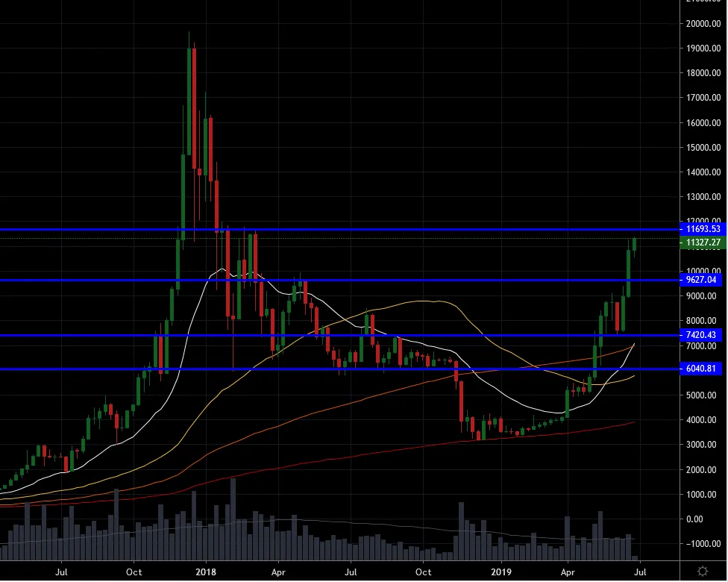
Task: Click the 18000.00 price axis label
Action: click(x=703, y=73)
